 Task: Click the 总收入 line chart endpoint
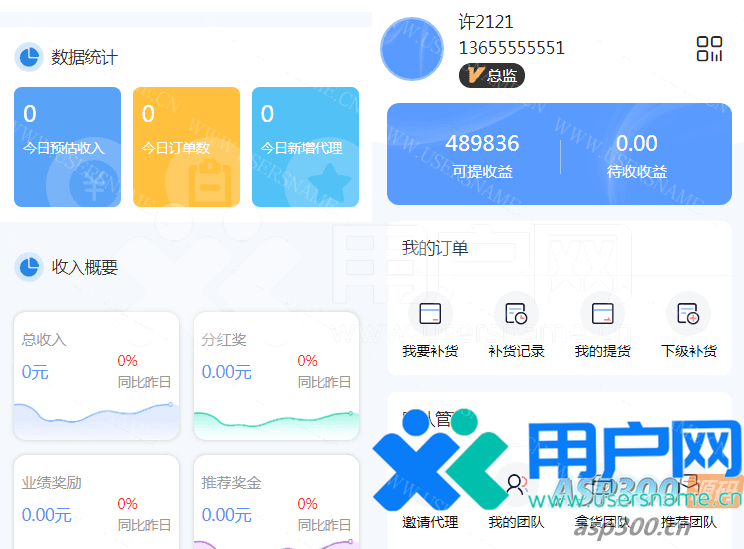click(x=170, y=404)
